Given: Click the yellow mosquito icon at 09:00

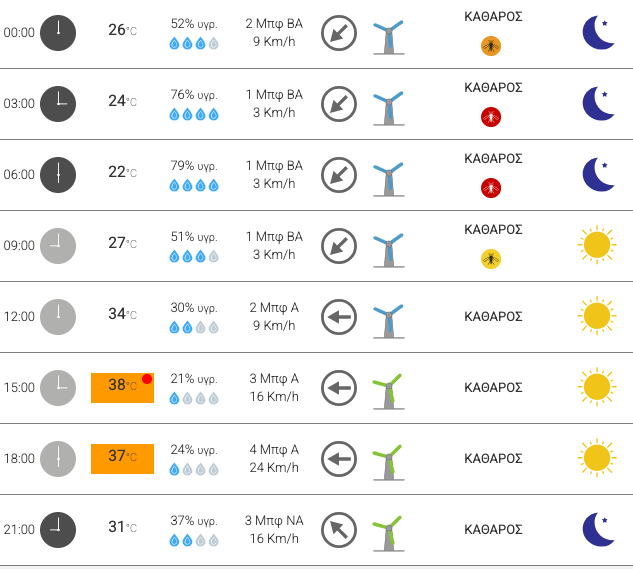Looking at the screenshot, I should [x=491, y=259].
